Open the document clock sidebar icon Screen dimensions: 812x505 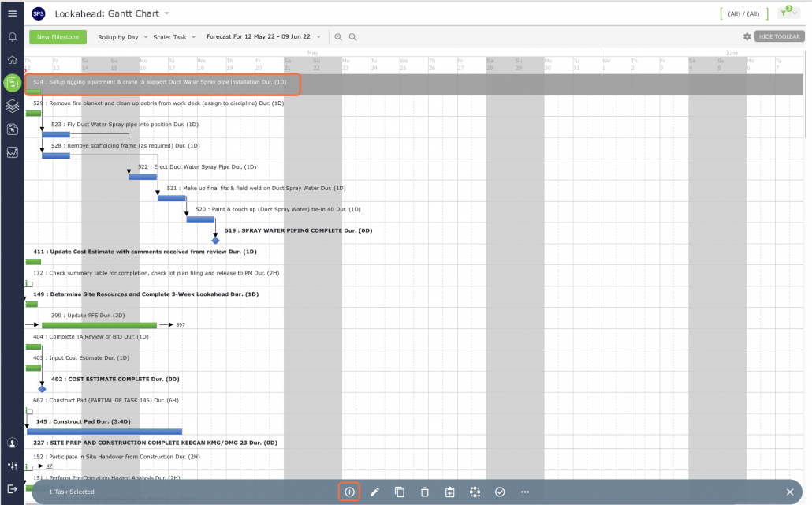click(x=13, y=129)
